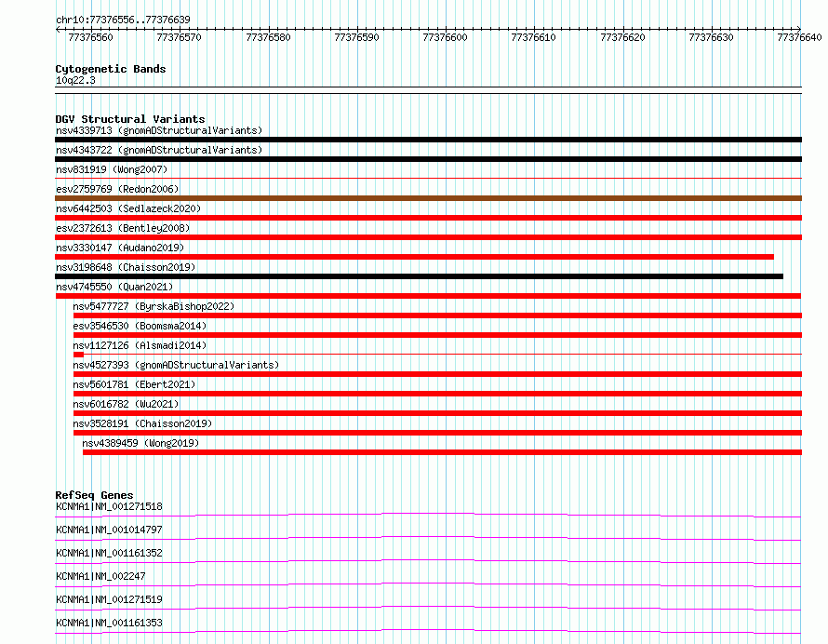This screenshot has width=828, height=644.
Task: Click ruler position 77376640
Action: [x=799, y=37]
